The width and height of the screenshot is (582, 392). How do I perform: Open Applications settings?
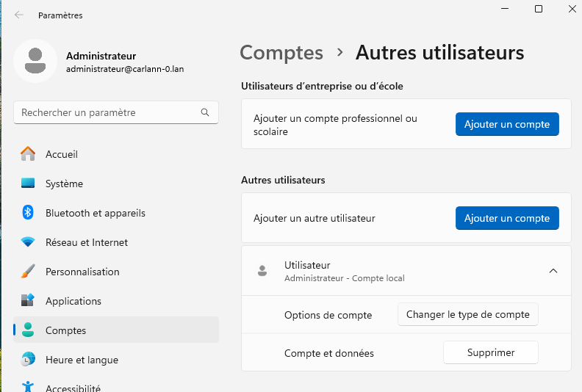coord(116,300)
